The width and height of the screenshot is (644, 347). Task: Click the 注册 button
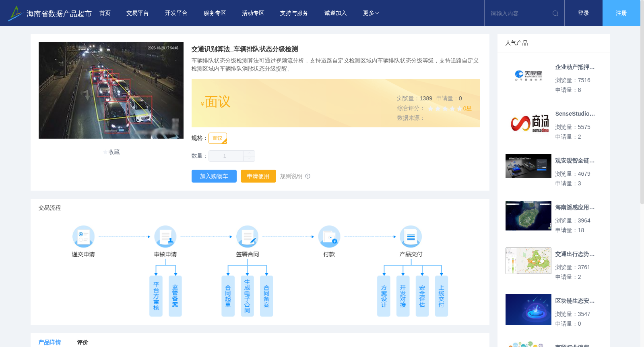(621, 13)
